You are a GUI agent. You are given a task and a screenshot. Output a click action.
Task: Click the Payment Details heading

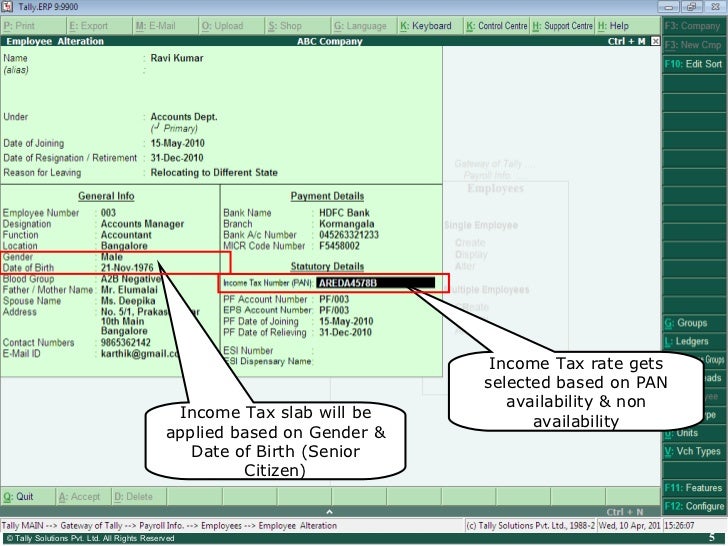coord(327,196)
